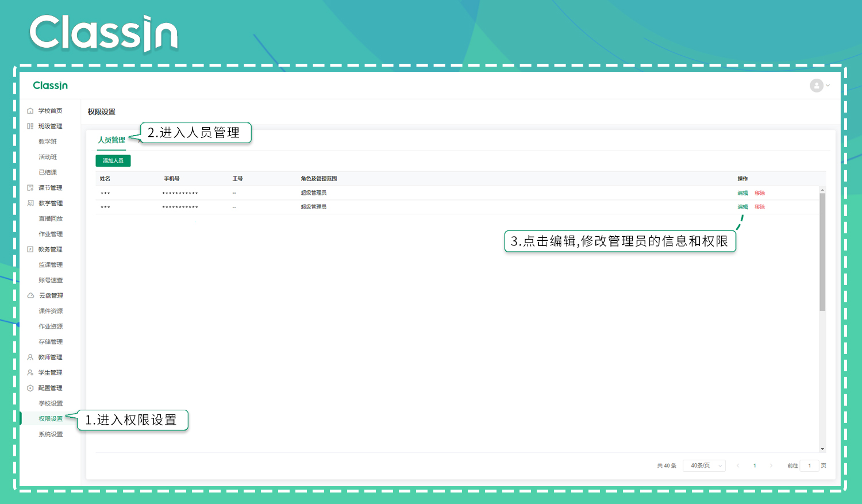Click the 共 40 条 total count text

[x=667, y=465]
